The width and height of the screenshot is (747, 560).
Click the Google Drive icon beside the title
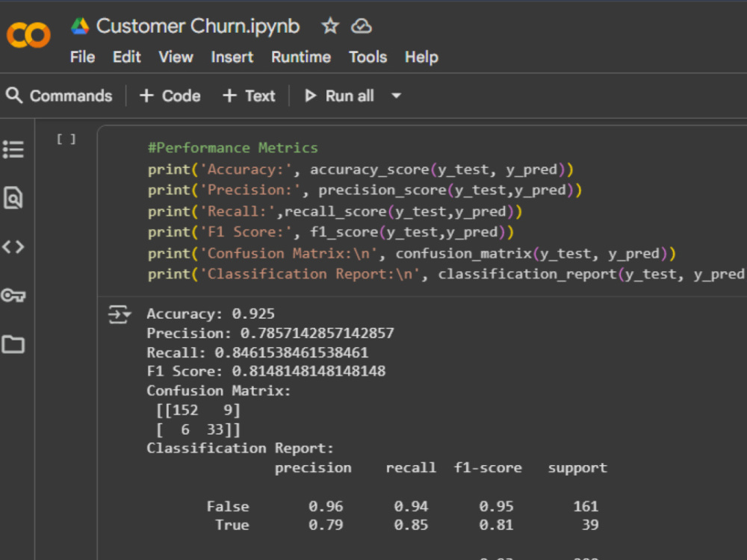pos(80,26)
